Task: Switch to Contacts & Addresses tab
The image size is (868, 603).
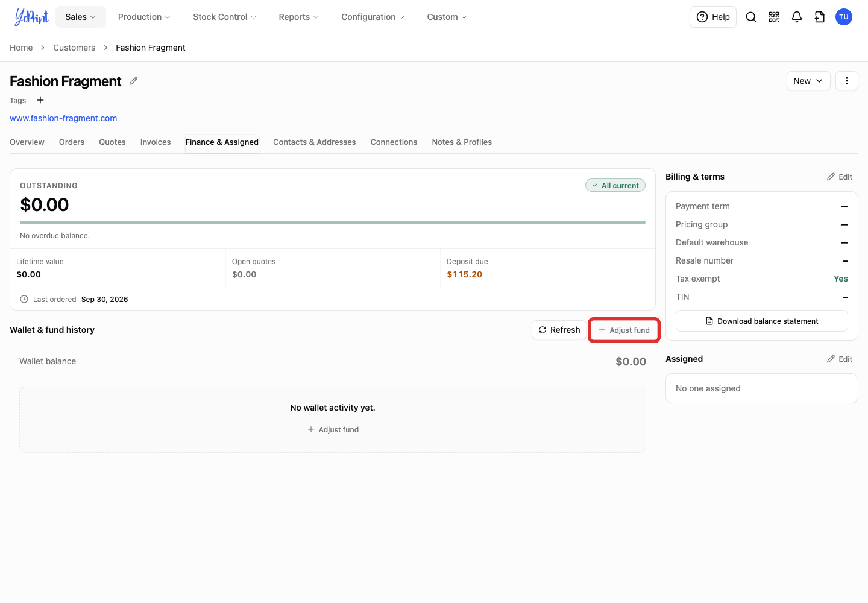Action: point(314,142)
